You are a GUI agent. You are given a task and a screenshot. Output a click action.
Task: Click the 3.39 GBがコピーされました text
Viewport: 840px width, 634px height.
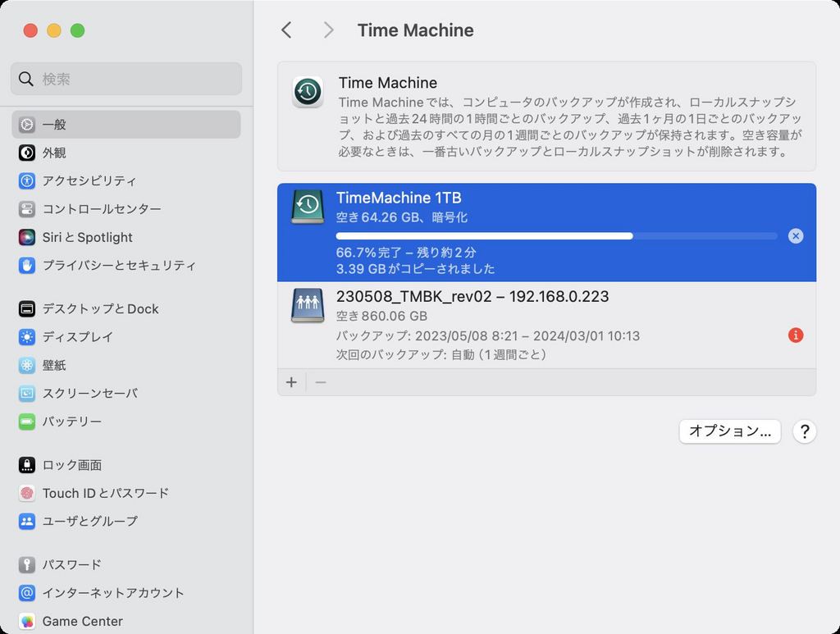pyautogui.click(x=415, y=269)
